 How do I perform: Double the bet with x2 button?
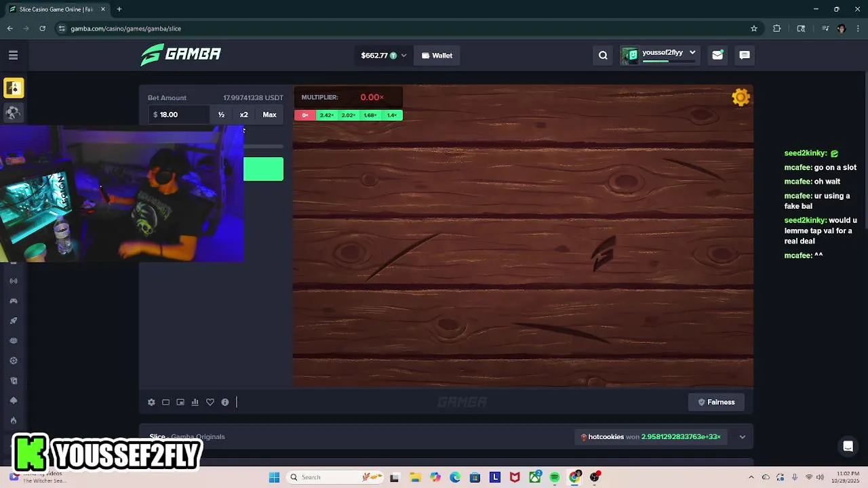coord(243,115)
